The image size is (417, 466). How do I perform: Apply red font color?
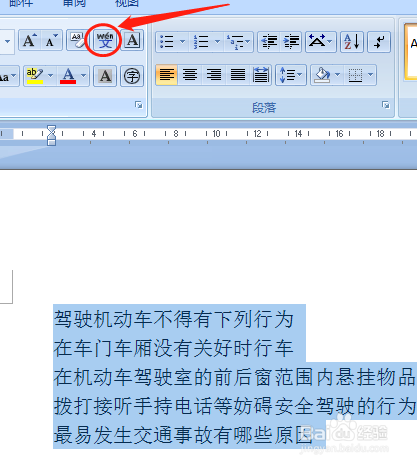click(68, 76)
